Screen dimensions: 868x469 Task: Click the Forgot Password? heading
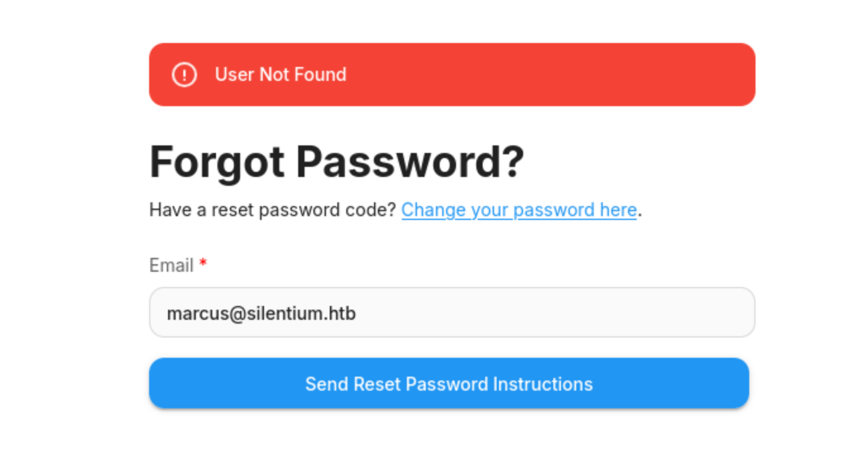(337, 162)
